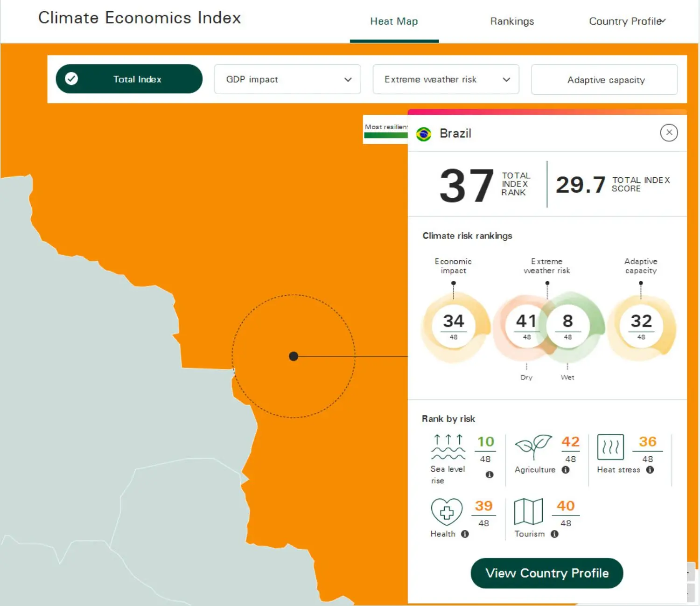
Task: Open the Country Profile menu
Action: [x=627, y=21]
